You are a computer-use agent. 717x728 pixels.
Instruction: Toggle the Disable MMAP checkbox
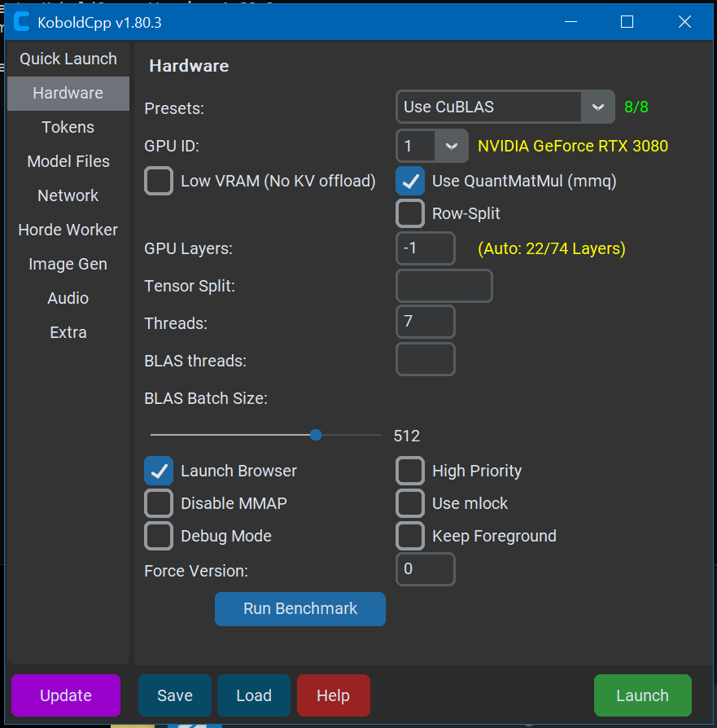click(159, 503)
